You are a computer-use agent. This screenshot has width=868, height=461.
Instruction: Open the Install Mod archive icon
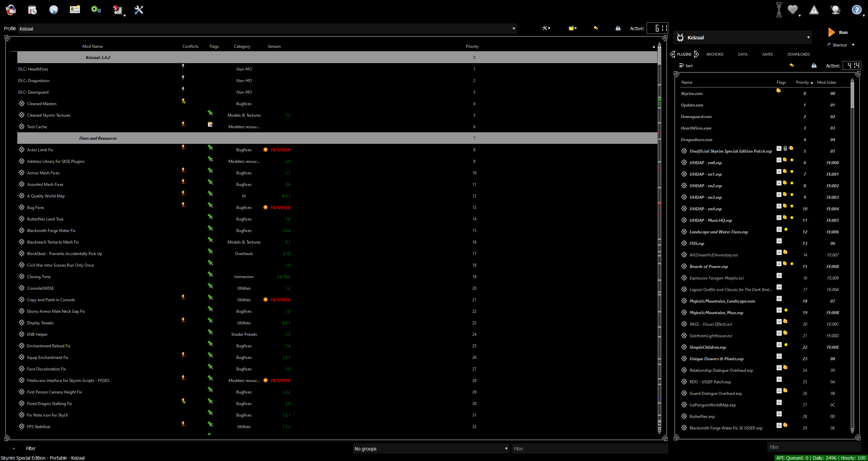[x=32, y=10]
